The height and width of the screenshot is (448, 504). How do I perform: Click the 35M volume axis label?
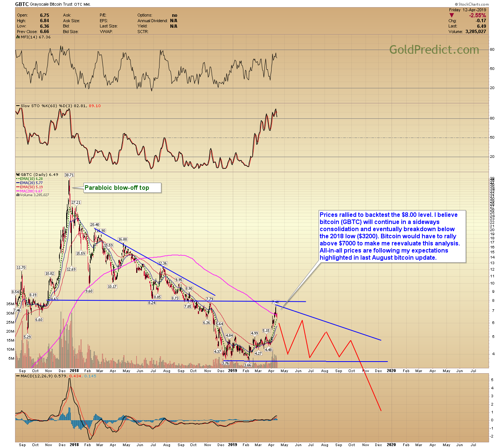(10, 304)
